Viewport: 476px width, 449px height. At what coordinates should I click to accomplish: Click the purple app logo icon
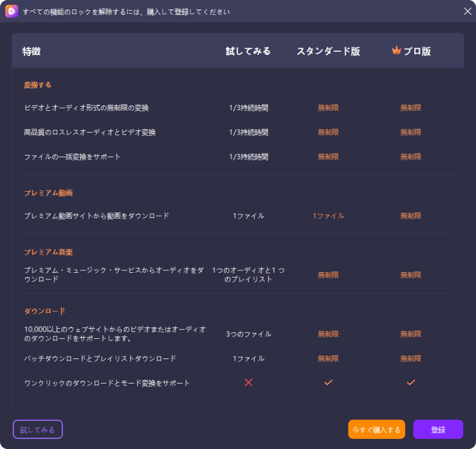click(x=11, y=11)
